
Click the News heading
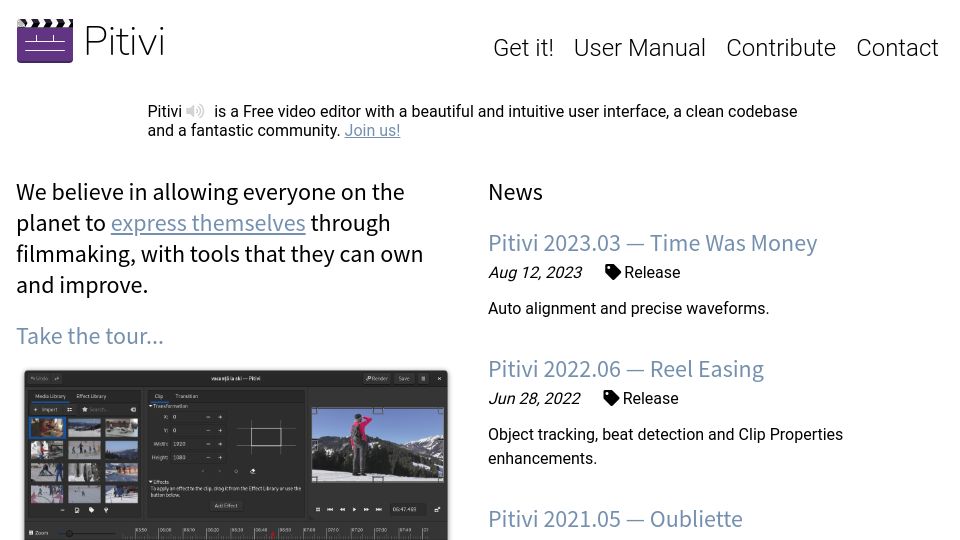516,192
